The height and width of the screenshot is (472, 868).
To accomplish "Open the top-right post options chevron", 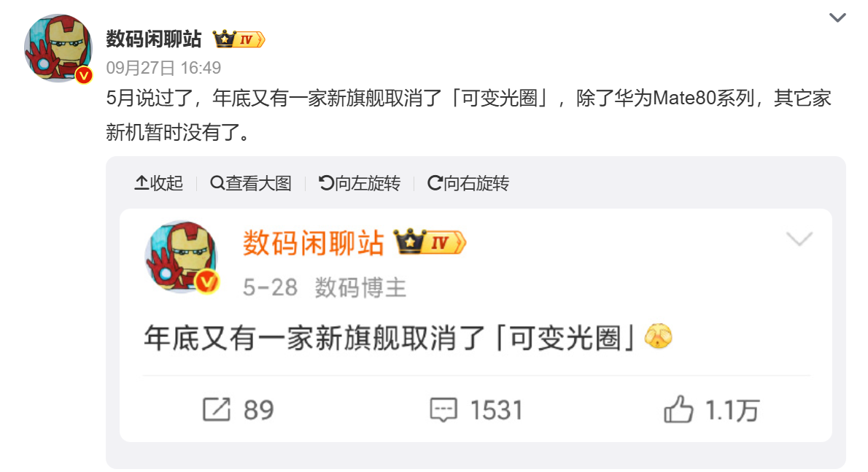I will (837, 18).
